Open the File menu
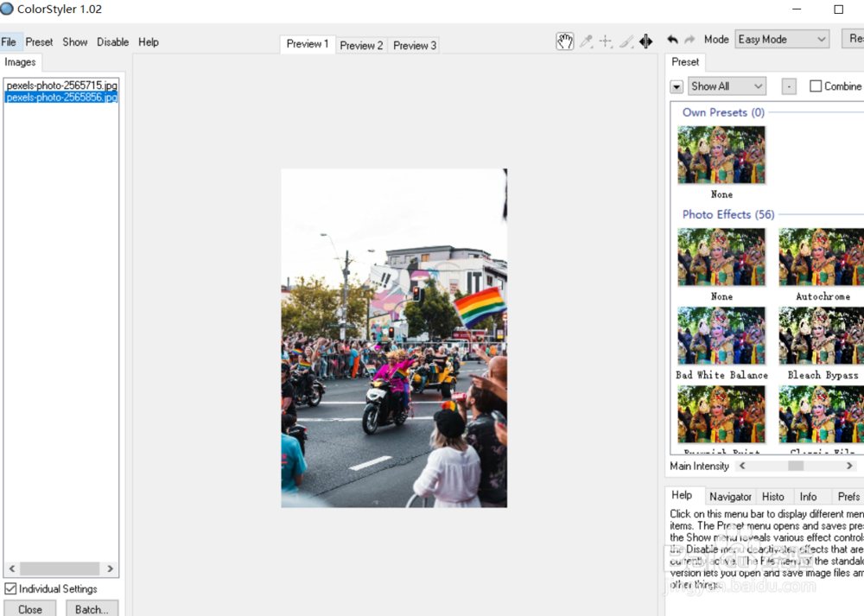The height and width of the screenshot is (616, 864). point(9,41)
